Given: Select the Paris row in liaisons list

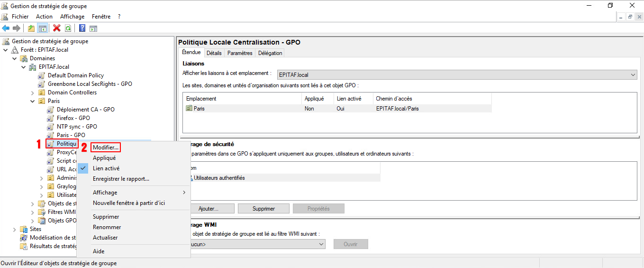Looking at the screenshot, I should (199, 109).
